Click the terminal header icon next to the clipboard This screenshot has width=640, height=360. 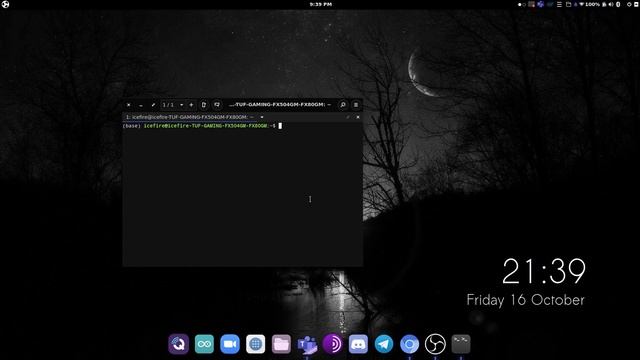coord(217,105)
